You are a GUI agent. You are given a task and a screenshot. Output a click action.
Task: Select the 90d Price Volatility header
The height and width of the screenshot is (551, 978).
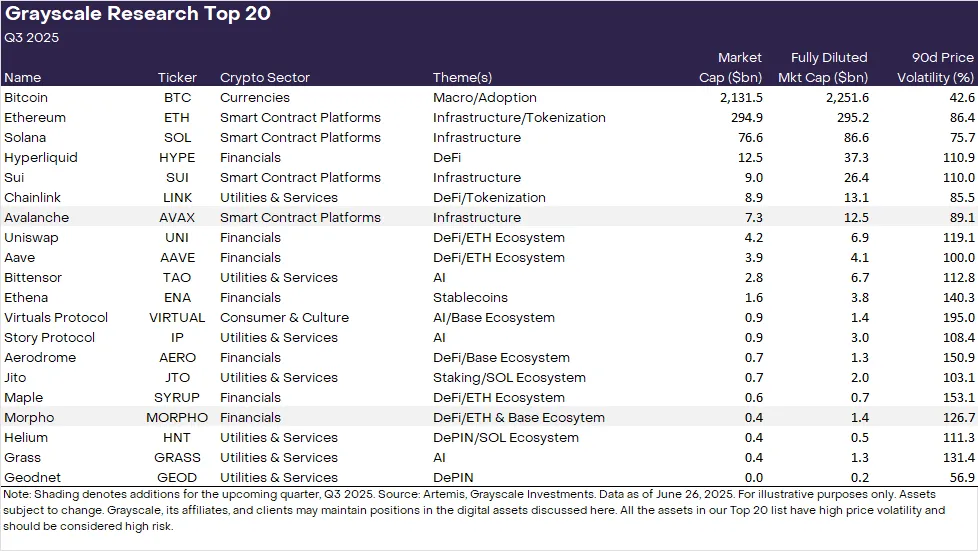935,67
